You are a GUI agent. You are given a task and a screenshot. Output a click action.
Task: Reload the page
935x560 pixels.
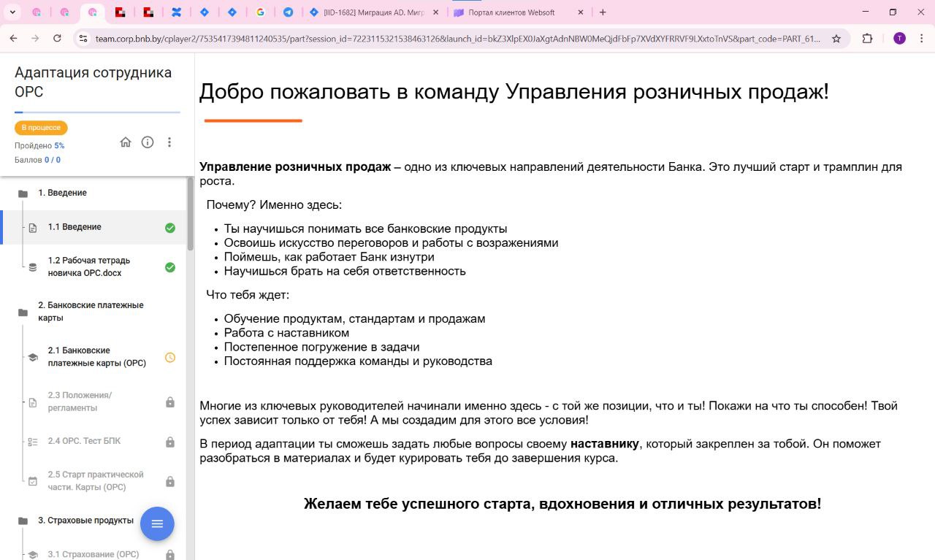point(58,39)
